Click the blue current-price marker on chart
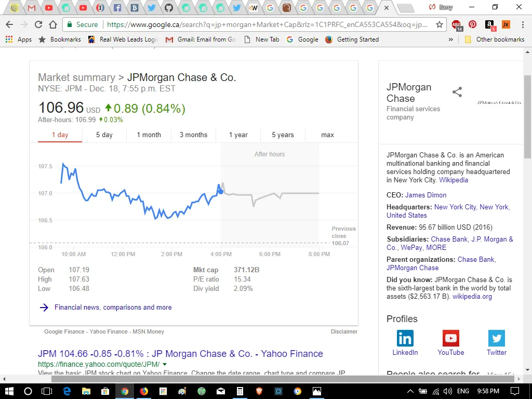The width and height of the screenshot is (532, 399). 221,192
